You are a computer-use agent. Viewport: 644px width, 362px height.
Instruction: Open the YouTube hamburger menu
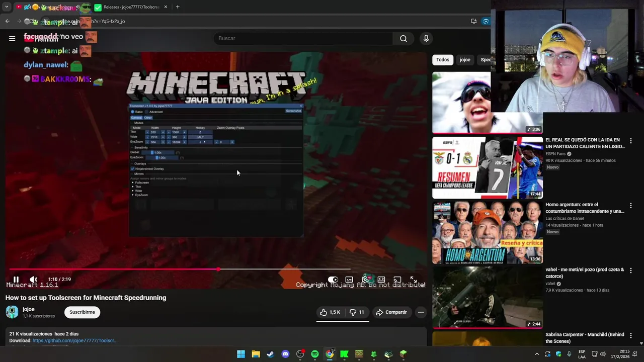[12, 38]
